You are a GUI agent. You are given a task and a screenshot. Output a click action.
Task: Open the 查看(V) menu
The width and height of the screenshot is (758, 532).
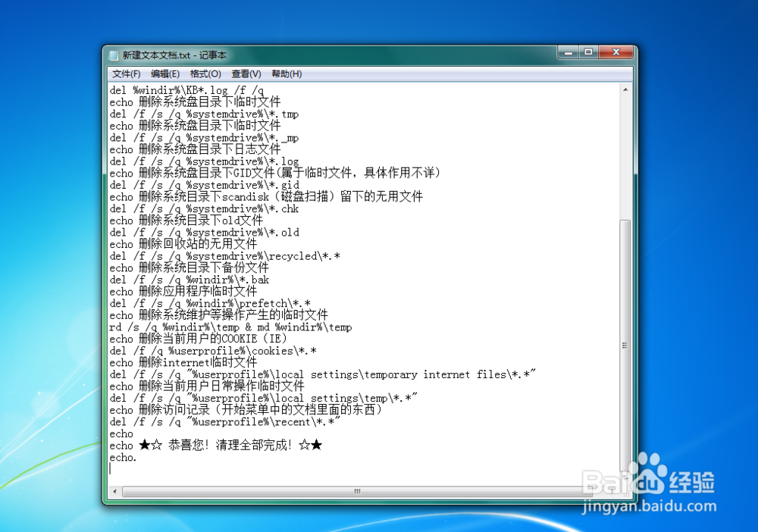coord(246,74)
